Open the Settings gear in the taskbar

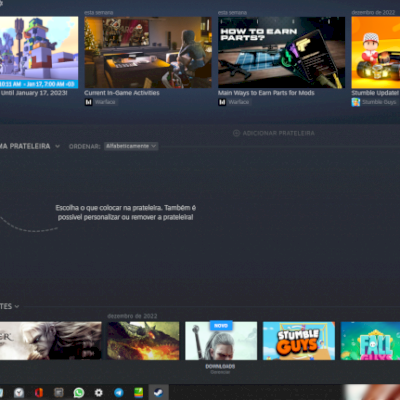99,393
